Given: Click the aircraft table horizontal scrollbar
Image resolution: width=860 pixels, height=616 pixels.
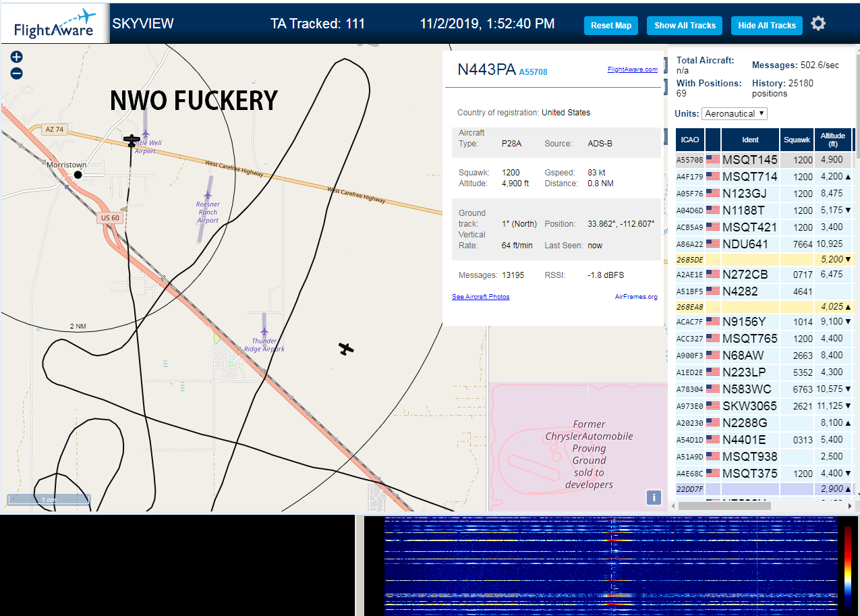Looking at the screenshot, I should (x=725, y=505).
